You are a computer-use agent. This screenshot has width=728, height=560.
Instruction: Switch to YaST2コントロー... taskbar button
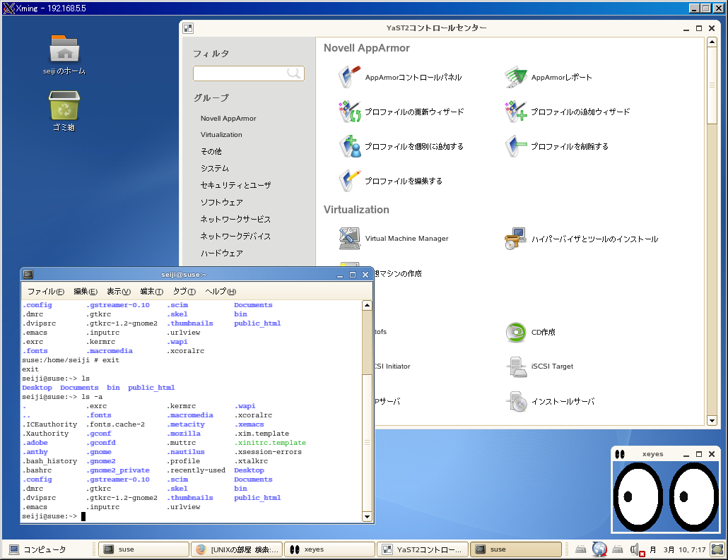coord(423,549)
